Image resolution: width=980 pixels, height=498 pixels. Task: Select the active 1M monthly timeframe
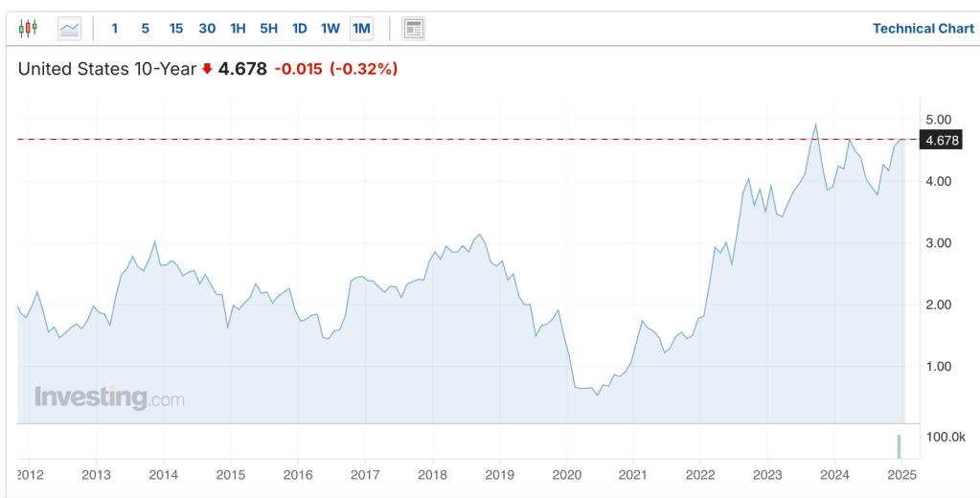point(361,28)
